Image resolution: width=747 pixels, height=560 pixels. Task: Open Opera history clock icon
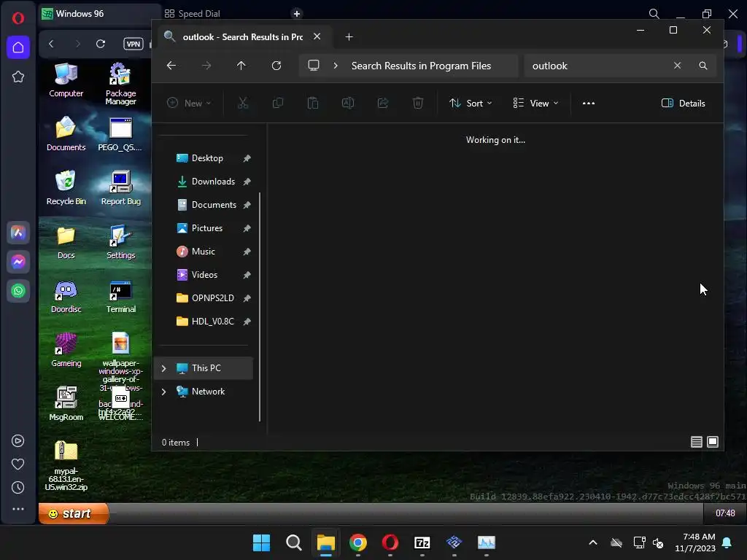[18, 487]
